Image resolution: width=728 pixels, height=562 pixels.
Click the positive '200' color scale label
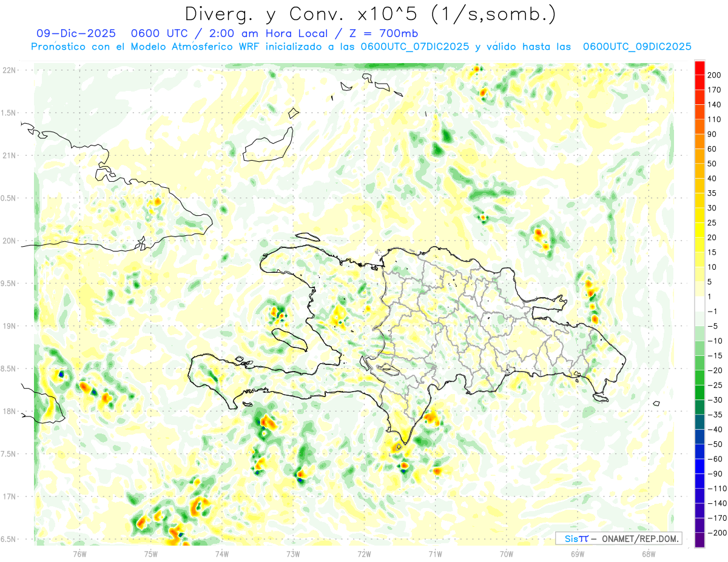pyautogui.click(x=715, y=75)
